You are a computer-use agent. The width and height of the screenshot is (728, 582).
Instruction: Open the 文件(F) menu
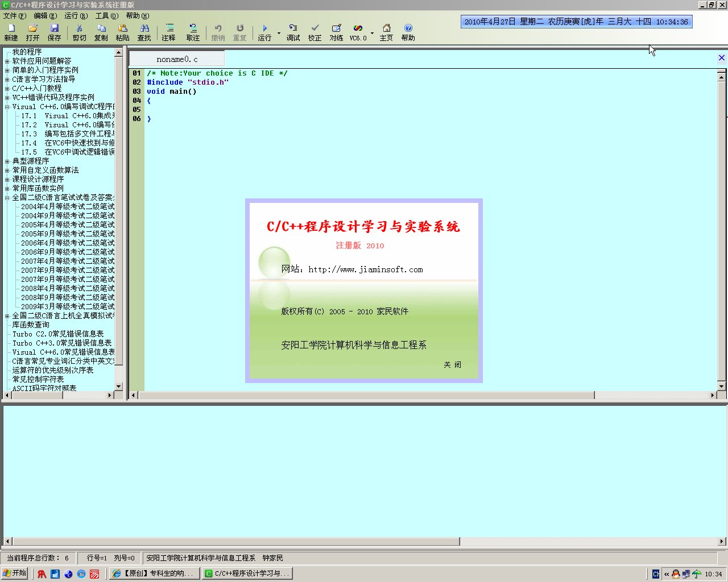15,16
